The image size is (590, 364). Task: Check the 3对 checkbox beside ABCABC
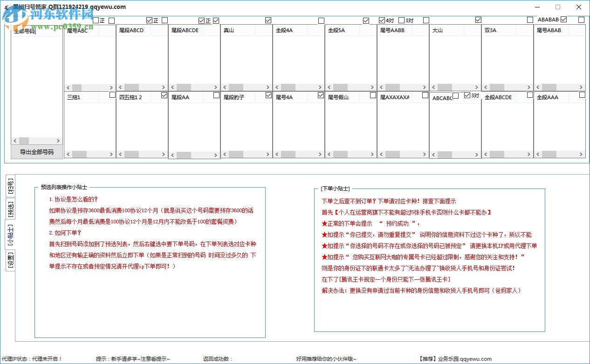[x=467, y=94]
